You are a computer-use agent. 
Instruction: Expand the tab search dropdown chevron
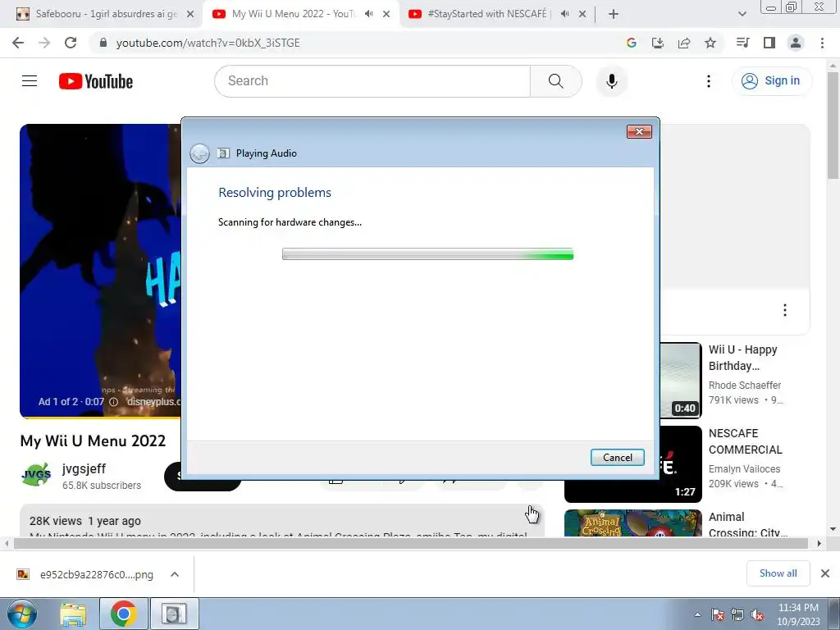coord(742,14)
